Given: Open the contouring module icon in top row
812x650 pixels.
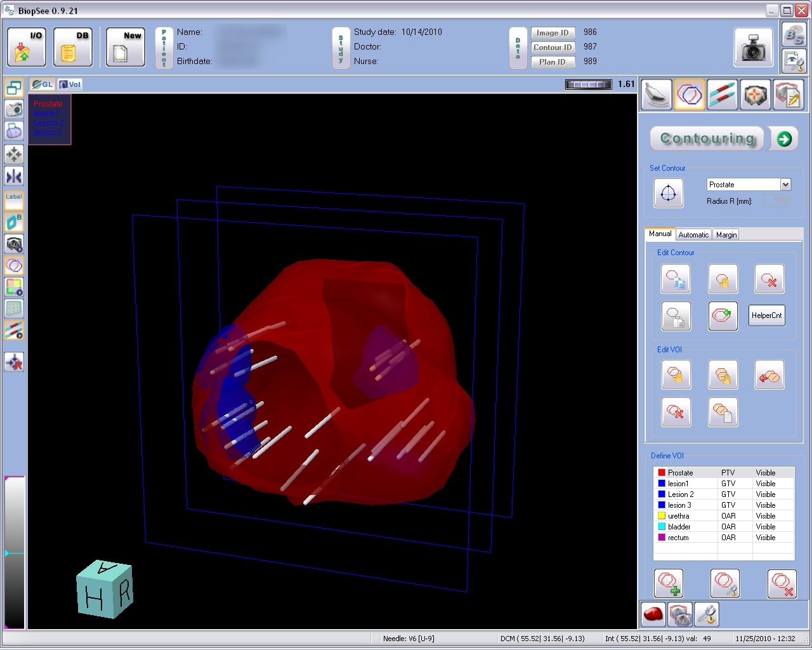Looking at the screenshot, I should [690, 95].
